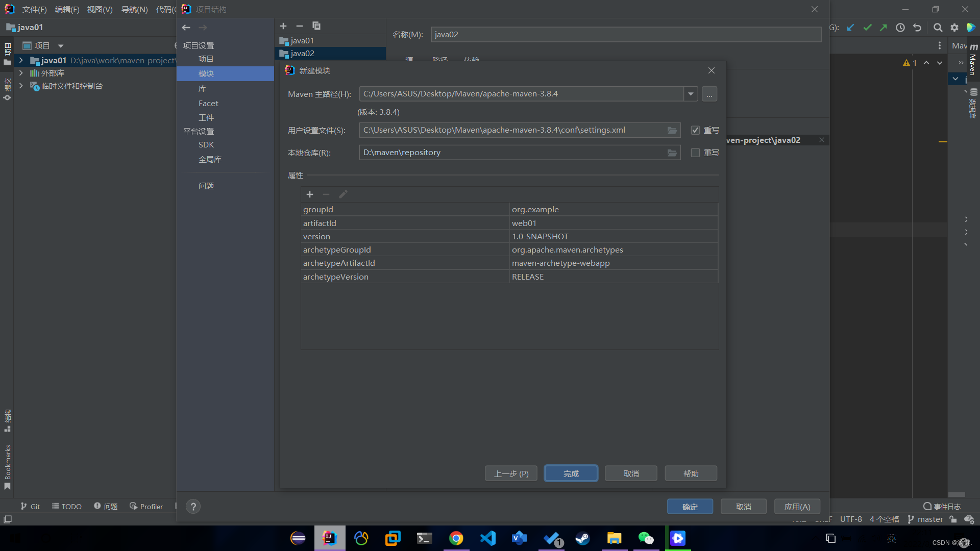The width and height of the screenshot is (980, 551).
Task: Open the help question mark icon
Action: click(x=193, y=507)
